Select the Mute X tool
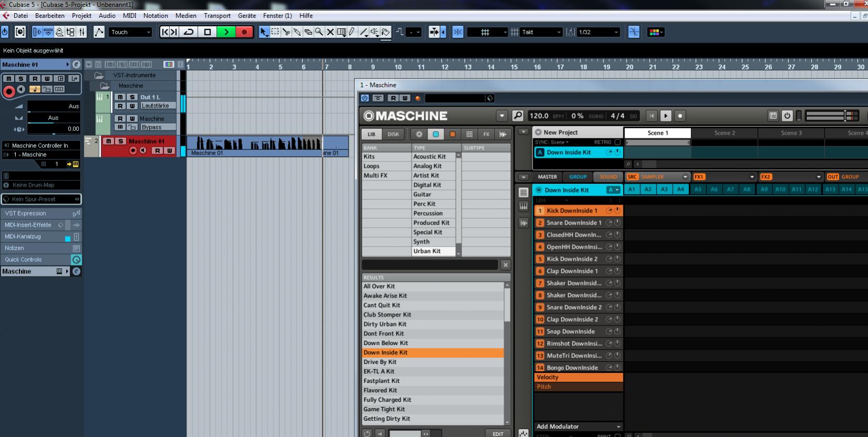The width and height of the screenshot is (868, 437). (x=330, y=32)
